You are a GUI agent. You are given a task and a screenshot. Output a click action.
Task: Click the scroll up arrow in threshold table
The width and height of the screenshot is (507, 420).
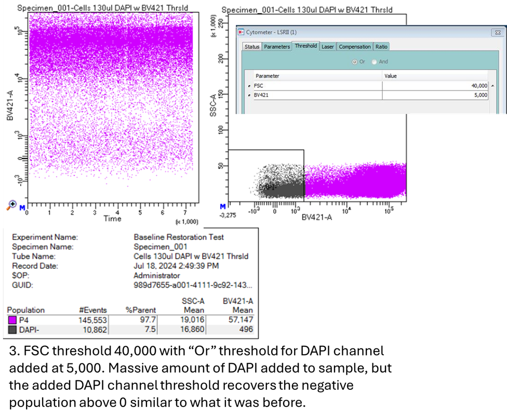(492, 86)
